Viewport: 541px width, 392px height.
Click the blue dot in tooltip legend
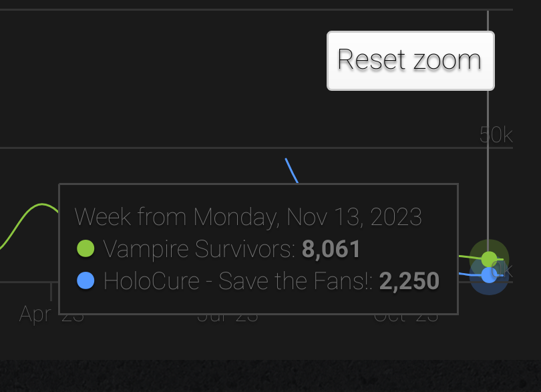pyautogui.click(x=85, y=280)
